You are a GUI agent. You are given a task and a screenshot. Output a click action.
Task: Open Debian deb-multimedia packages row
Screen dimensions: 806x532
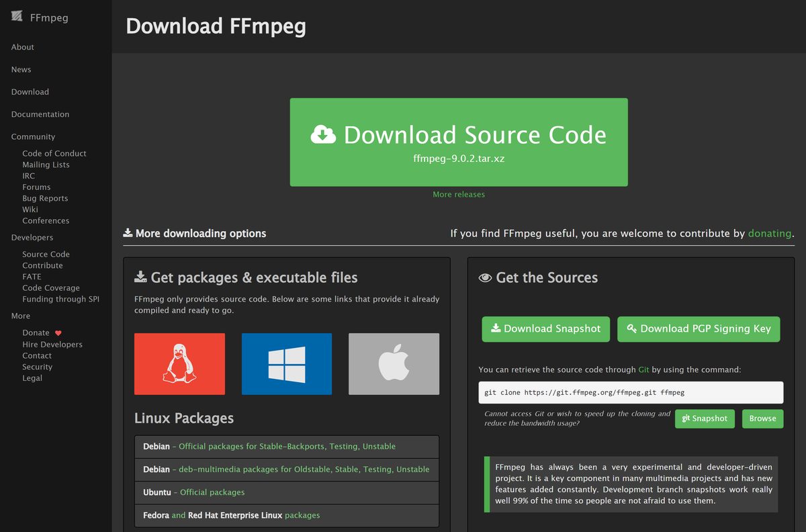tap(287, 470)
